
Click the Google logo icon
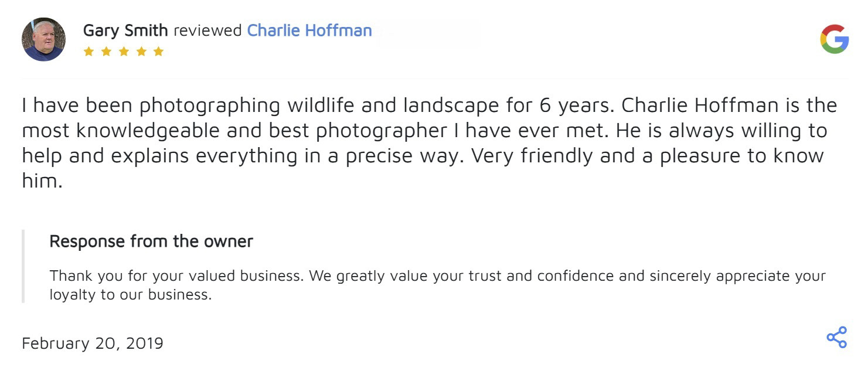pos(834,39)
